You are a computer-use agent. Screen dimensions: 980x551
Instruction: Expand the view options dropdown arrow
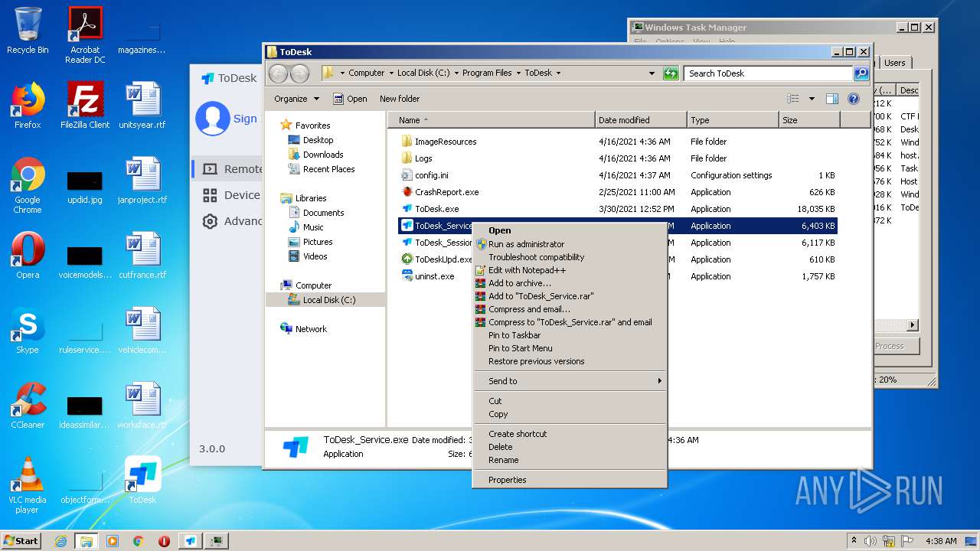(x=812, y=99)
